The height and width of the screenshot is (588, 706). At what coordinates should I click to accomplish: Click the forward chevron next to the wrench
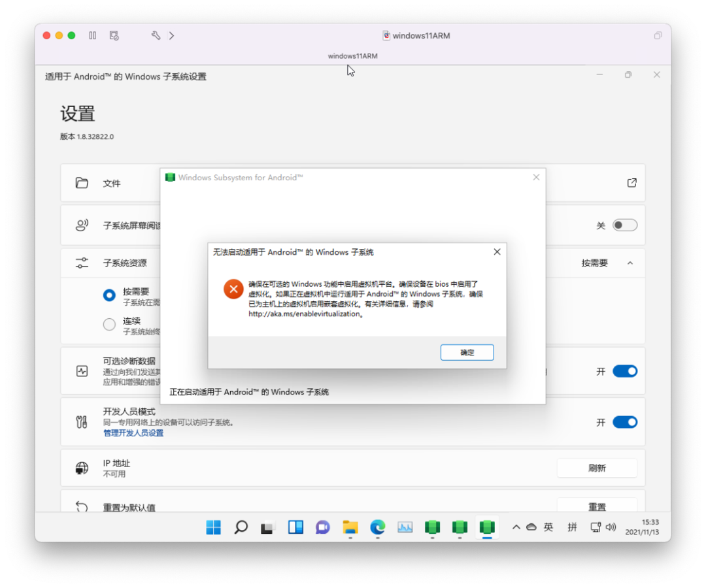(171, 35)
